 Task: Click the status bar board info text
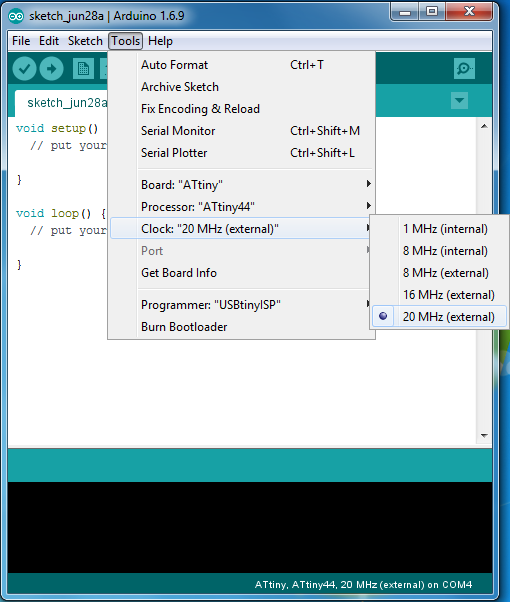point(363,585)
